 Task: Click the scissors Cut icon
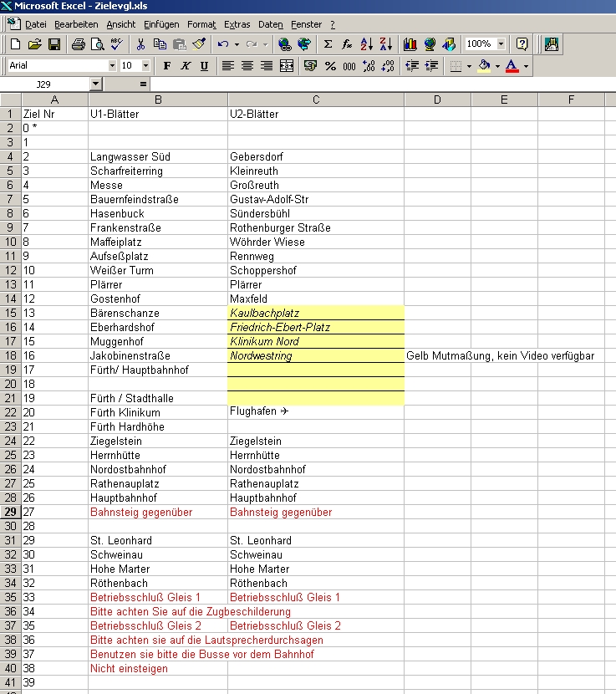[x=141, y=44]
